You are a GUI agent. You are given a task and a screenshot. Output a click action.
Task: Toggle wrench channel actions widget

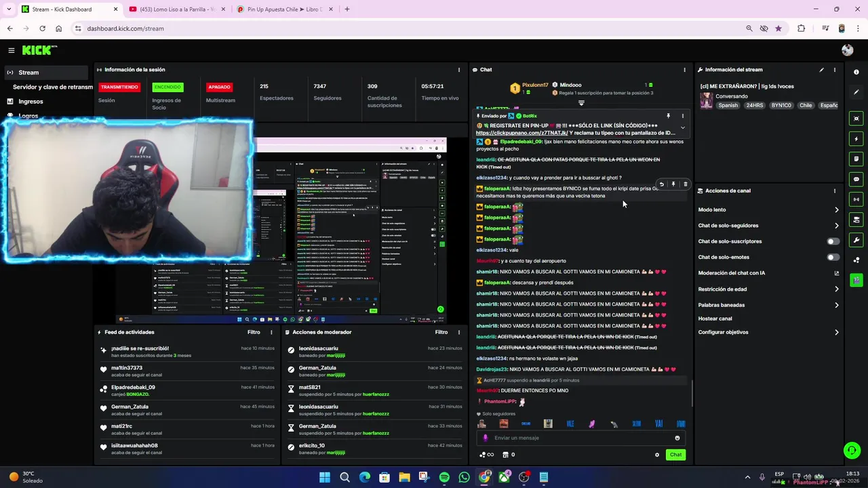click(856, 240)
